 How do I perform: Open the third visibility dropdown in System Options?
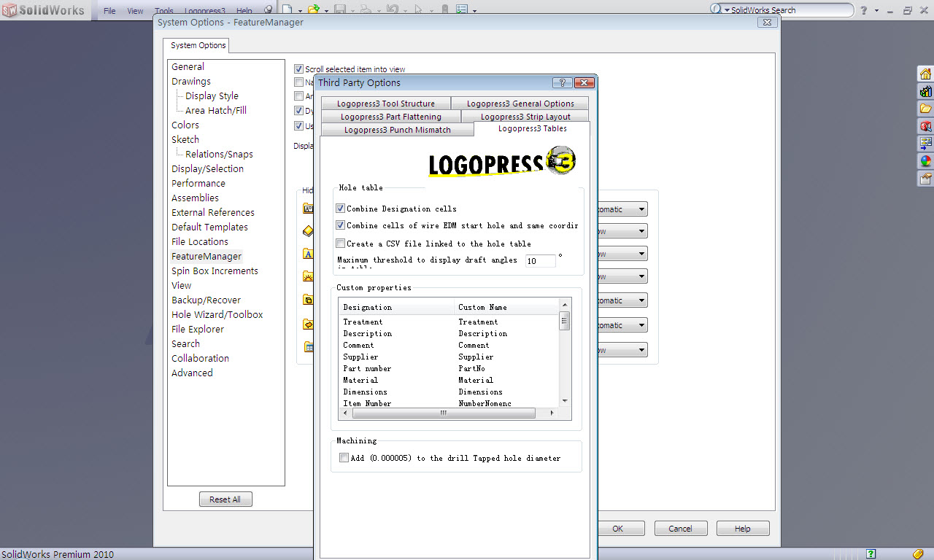[x=622, y=254]
